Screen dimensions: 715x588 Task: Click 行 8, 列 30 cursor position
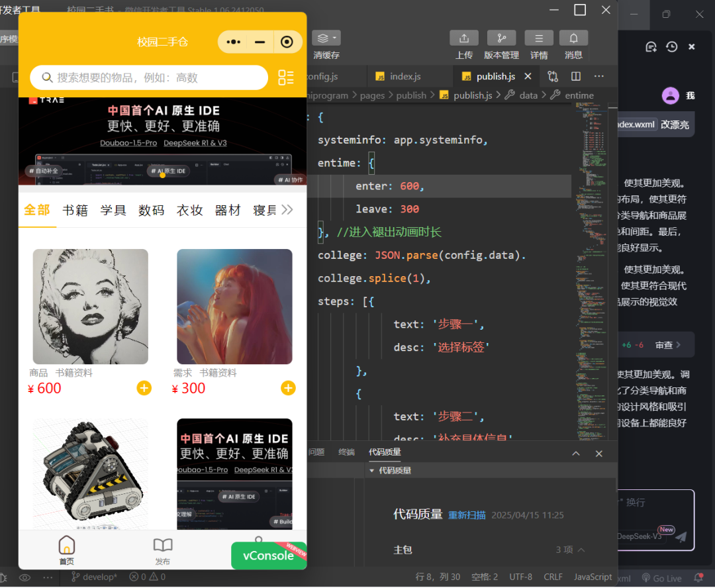pos(438,577)
